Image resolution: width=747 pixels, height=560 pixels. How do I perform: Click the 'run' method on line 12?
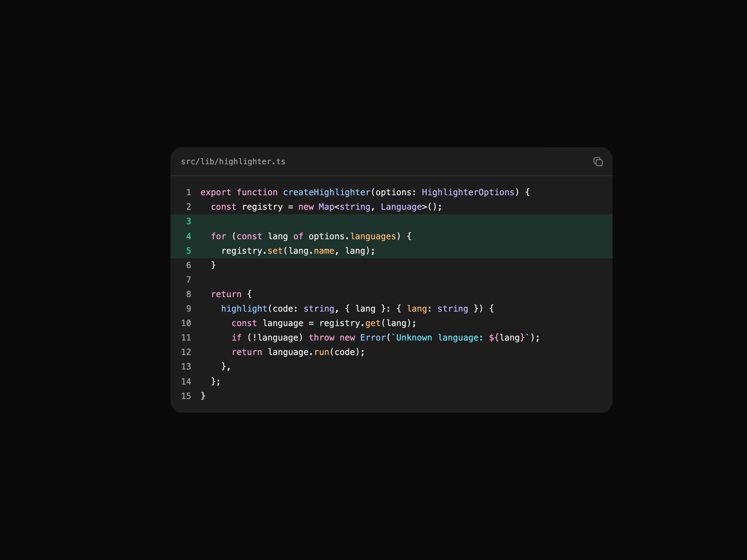(321, 352)
